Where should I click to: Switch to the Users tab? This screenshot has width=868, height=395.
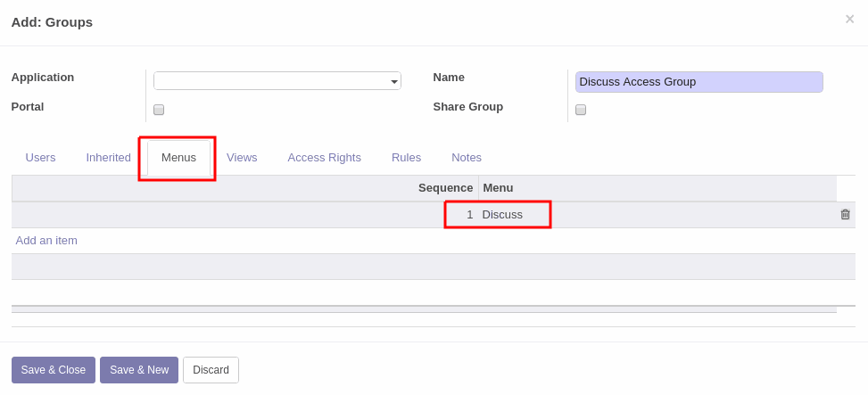pos(40,158)
